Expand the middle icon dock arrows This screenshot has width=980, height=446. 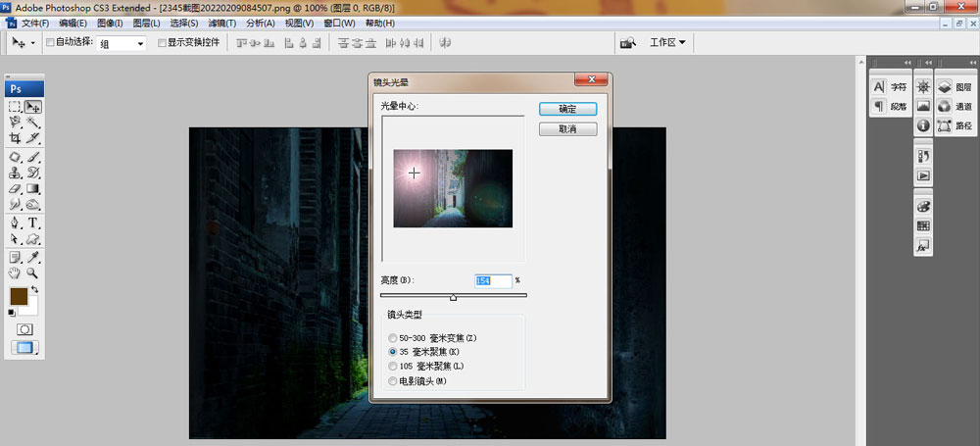coord(928,63)
